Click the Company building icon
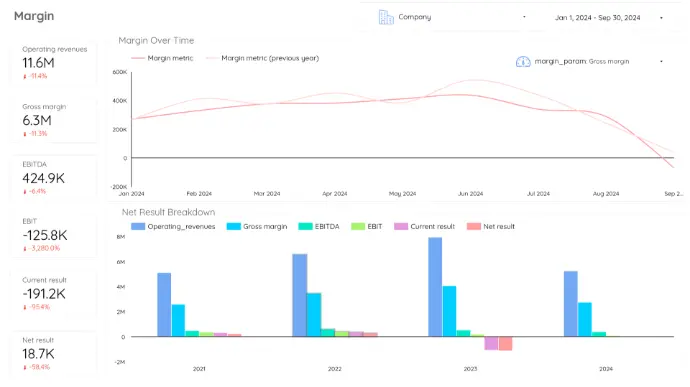The image size is (690, 387). click(386, 17)
